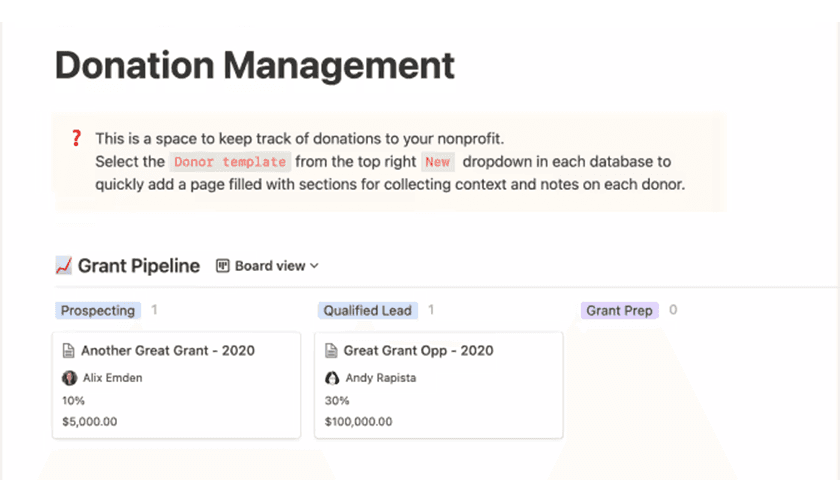This screenshot has height=480, width=840.
Task: Select the Prospecting column label
Action: click(x=98, y=311)
